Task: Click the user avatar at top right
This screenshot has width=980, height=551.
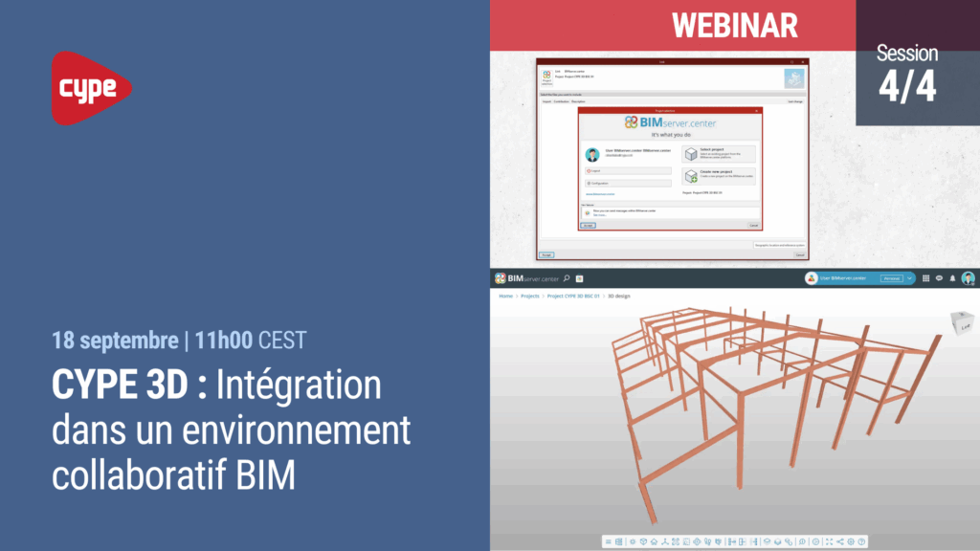Action: pyautogui.click(x=968, y=278)
